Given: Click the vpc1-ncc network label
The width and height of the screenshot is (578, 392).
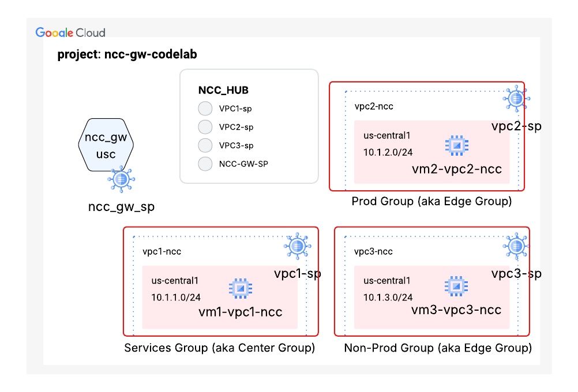Looking at the screenshot, I should (162, 252).
